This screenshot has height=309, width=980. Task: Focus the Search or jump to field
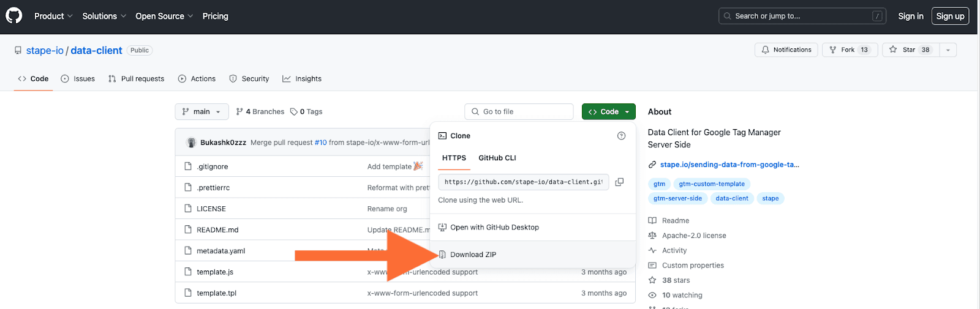tap(802, 16)
